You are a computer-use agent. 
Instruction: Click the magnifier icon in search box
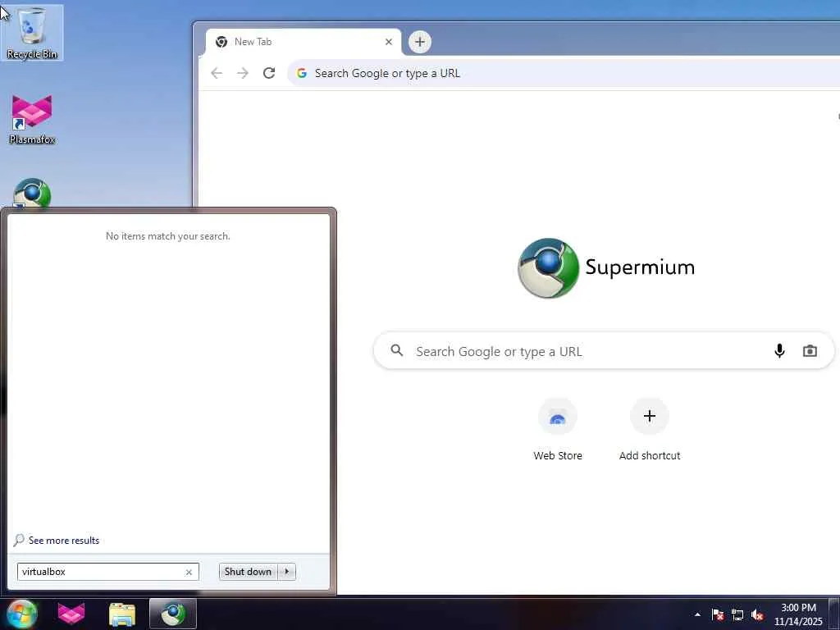[x=396, y=350]
